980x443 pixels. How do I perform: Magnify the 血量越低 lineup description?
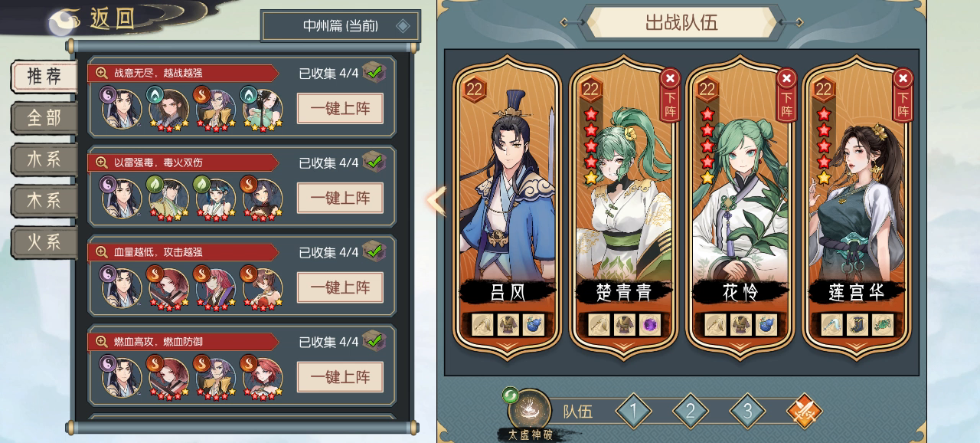(101, 252)
